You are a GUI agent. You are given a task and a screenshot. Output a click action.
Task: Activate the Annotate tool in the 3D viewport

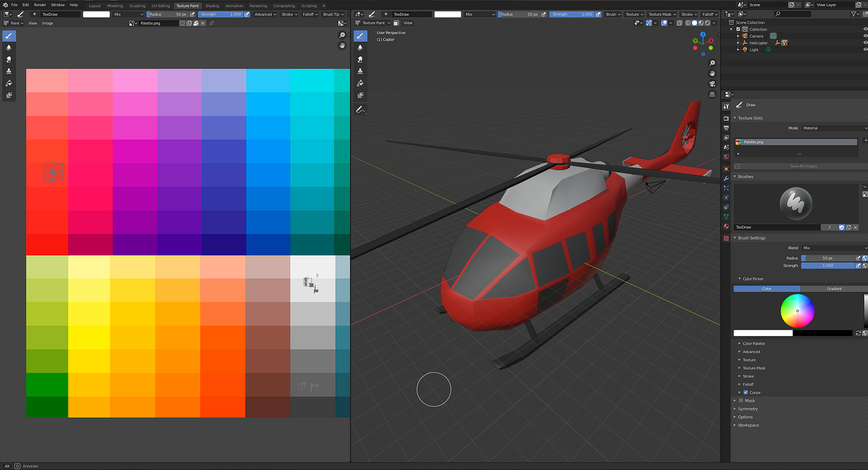click(x=360, y=110)
